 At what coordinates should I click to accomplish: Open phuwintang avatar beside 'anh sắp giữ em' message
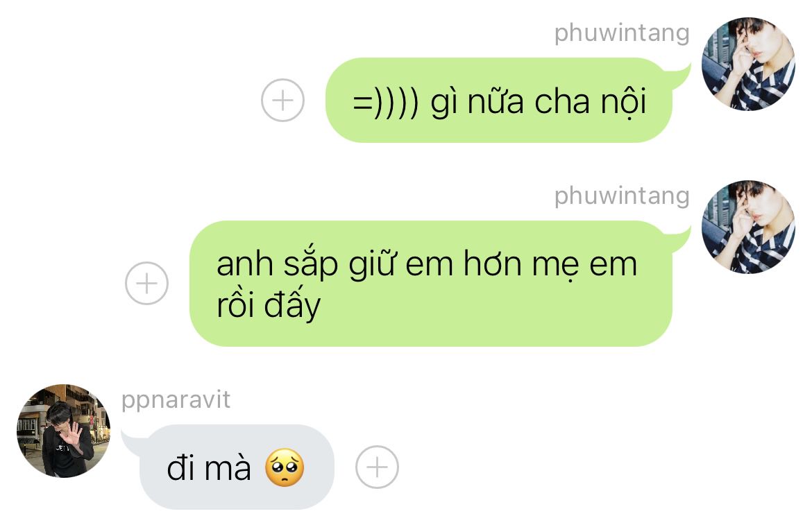click(x=748, y=227)
